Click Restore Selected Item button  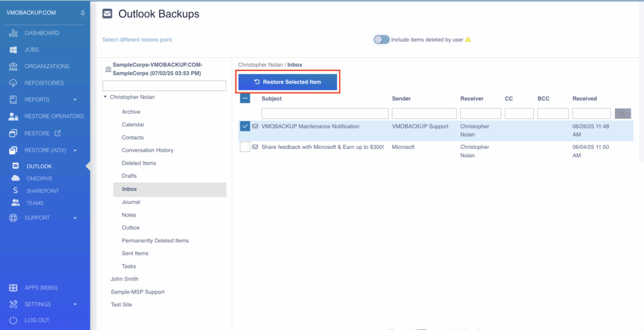click(x=287, y=82)
